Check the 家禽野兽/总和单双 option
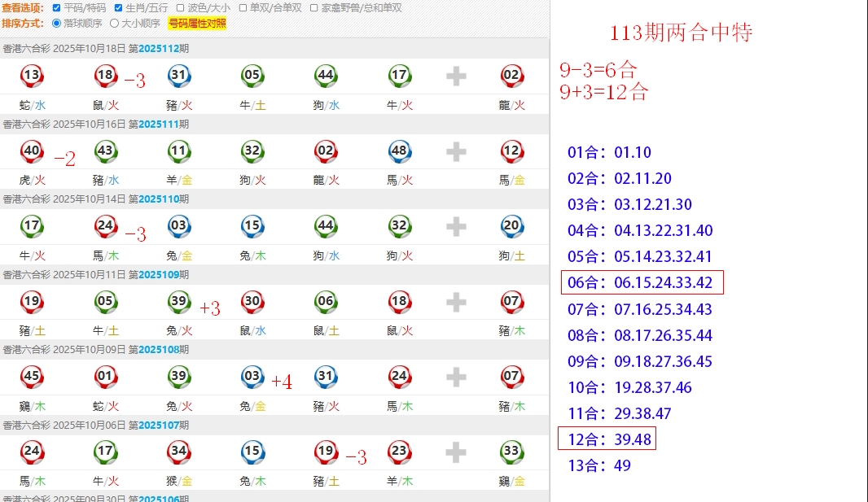This screenshot has width=868, height=502. pyautogui.click(x=314, y=8)
